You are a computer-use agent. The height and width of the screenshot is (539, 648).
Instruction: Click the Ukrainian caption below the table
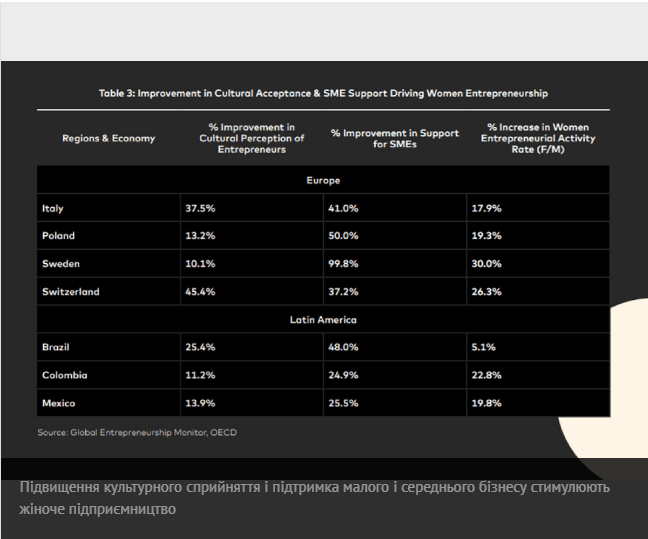click(x=314, y=498)
